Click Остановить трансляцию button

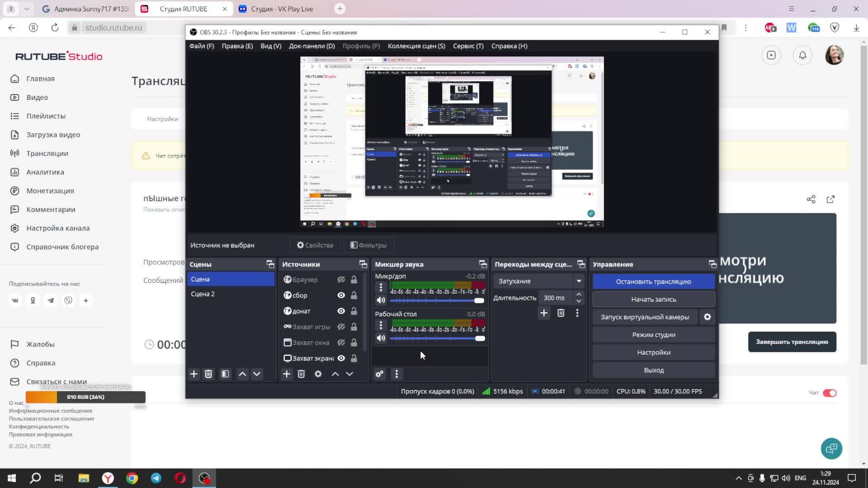(x=653, y=282)
